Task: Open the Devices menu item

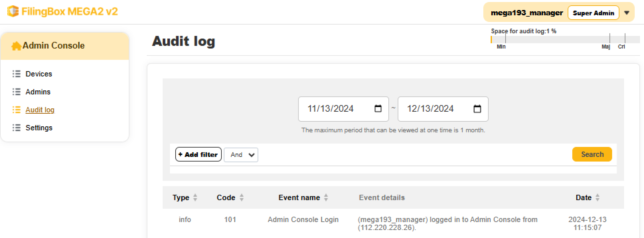Action: coord(39,74)
